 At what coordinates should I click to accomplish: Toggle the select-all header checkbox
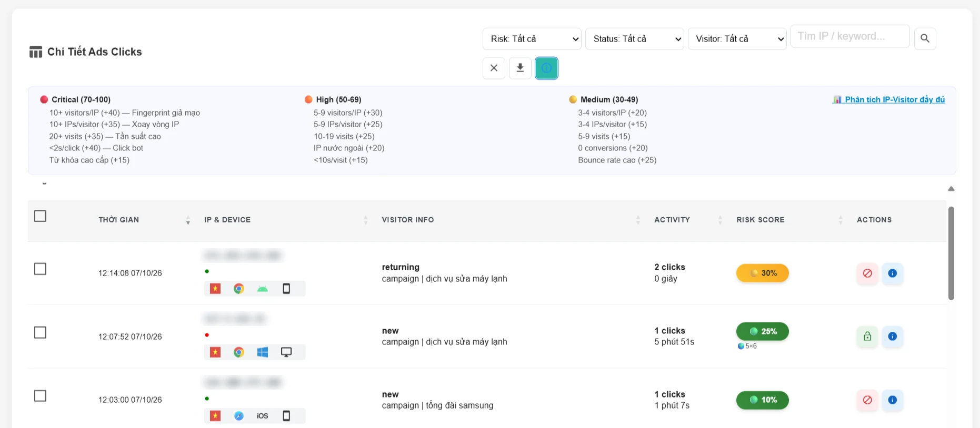click(40, 216)
